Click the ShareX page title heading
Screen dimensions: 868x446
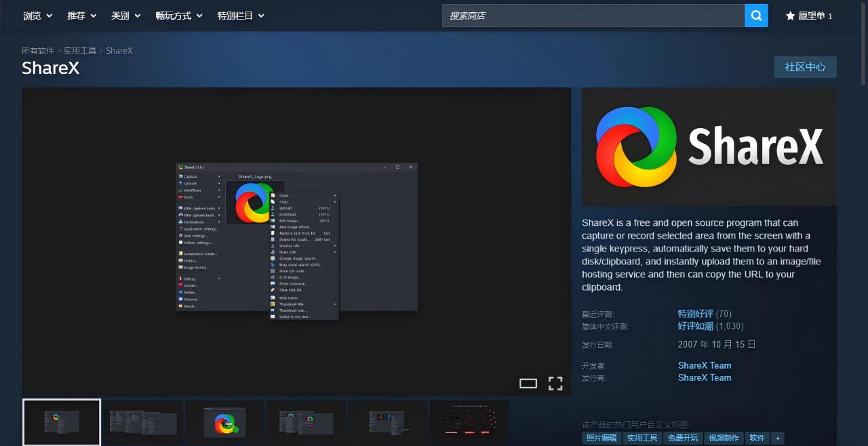tap(50, 68)
